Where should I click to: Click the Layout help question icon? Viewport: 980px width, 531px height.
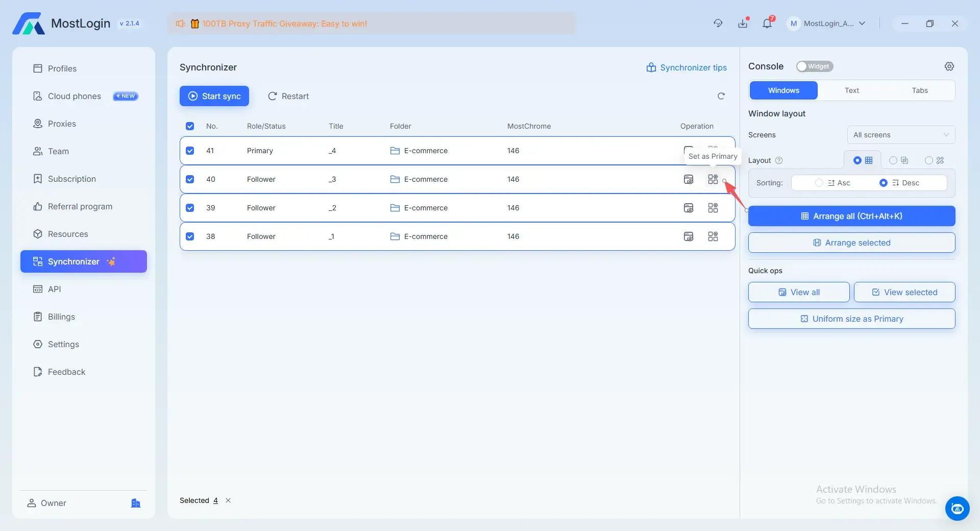779,160
